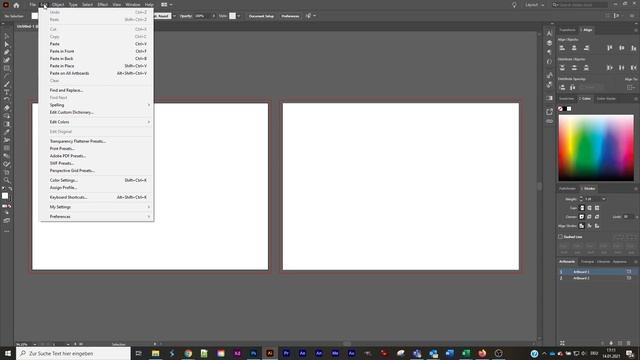
Task: Switch to the Stroke panel tab
Action: tap(589, 189)
